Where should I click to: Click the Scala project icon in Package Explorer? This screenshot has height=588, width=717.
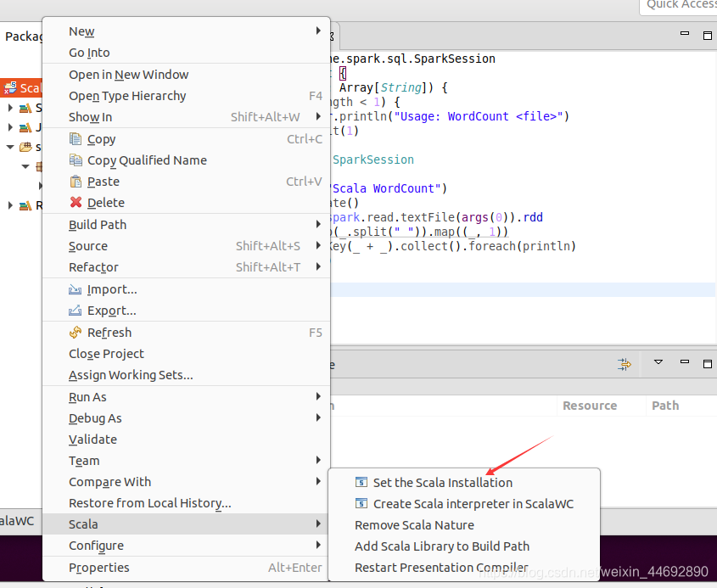pyautogui.click(x=10, y=87)
